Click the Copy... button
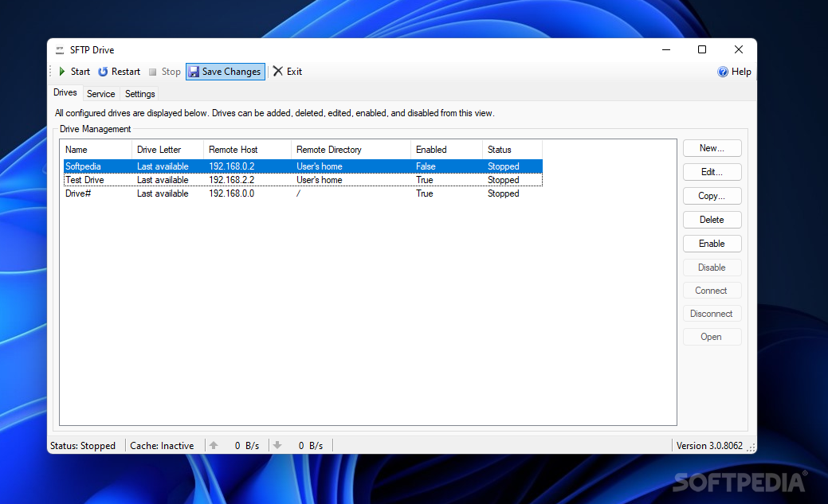This screenshot has width=828, height=504. [x=712, y=196]
